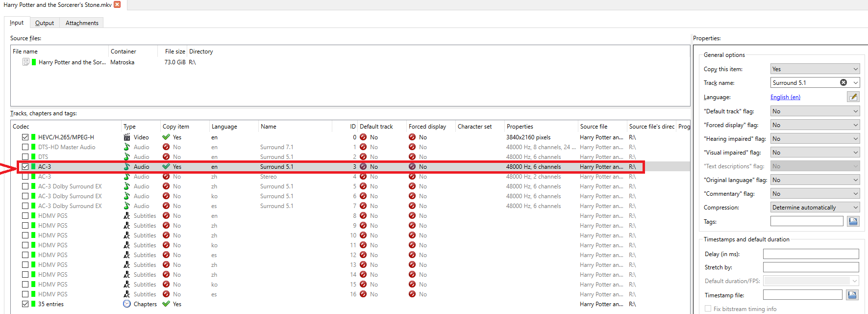
Task: Browse for a Tags file
Action: [853, 221]
